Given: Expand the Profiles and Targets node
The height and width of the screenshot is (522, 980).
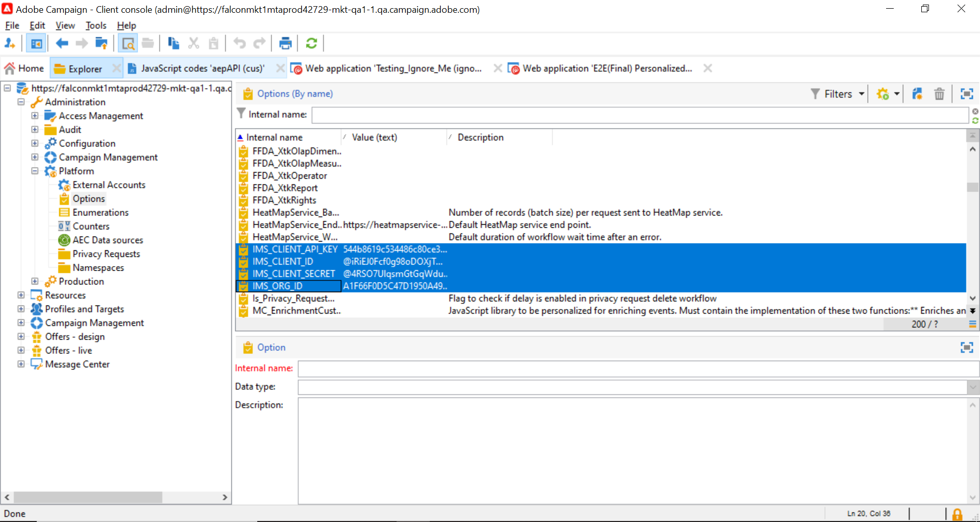Looking at the screenshot, I should click(x=21, y=309).
